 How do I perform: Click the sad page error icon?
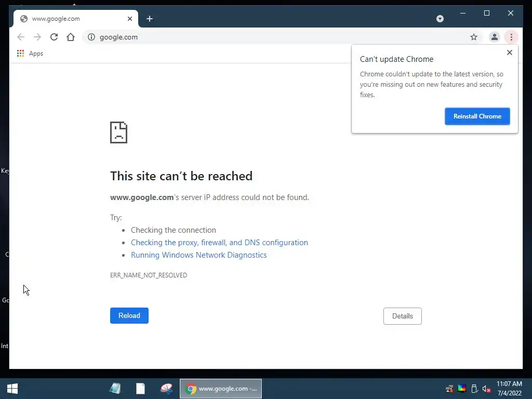(x=119, y=132)
